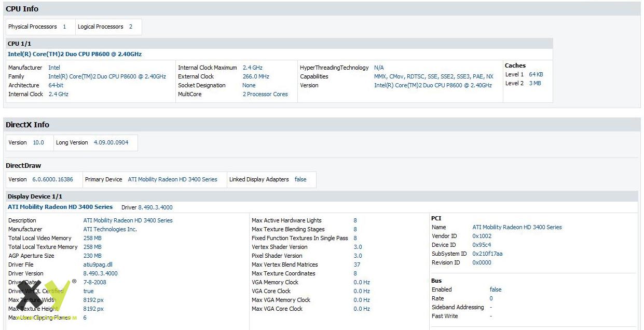Select the DirectDraw Version value "6.0.6000.16386"
The height and width of the screenshot is (330, 644).
52,179
